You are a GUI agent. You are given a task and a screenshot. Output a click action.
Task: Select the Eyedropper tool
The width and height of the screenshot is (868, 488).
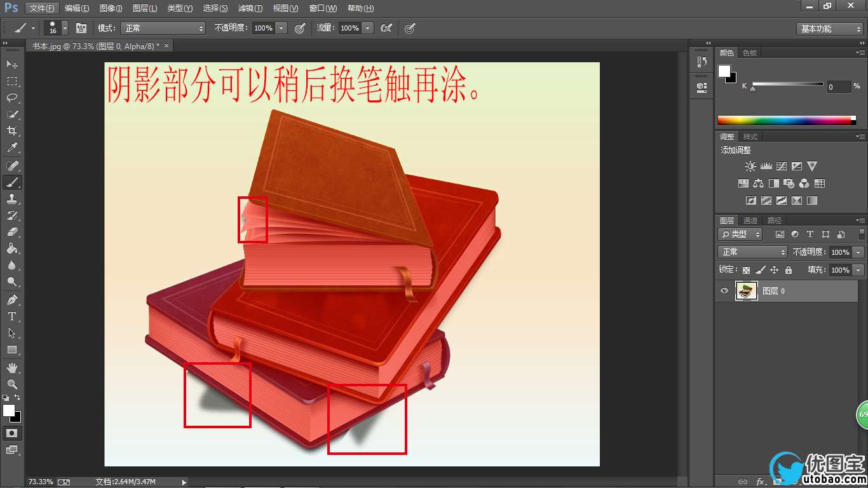[x=12, y=147]
